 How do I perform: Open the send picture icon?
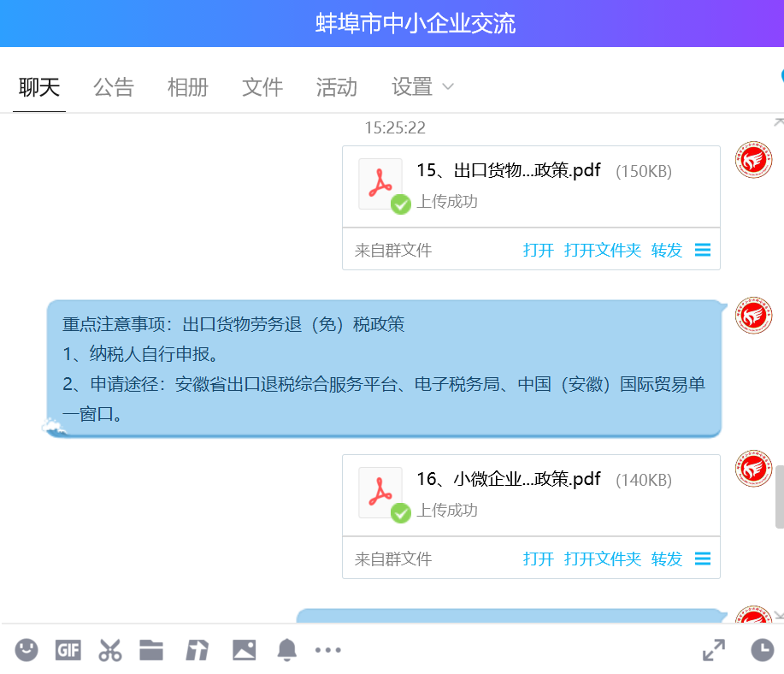[244, 650]
